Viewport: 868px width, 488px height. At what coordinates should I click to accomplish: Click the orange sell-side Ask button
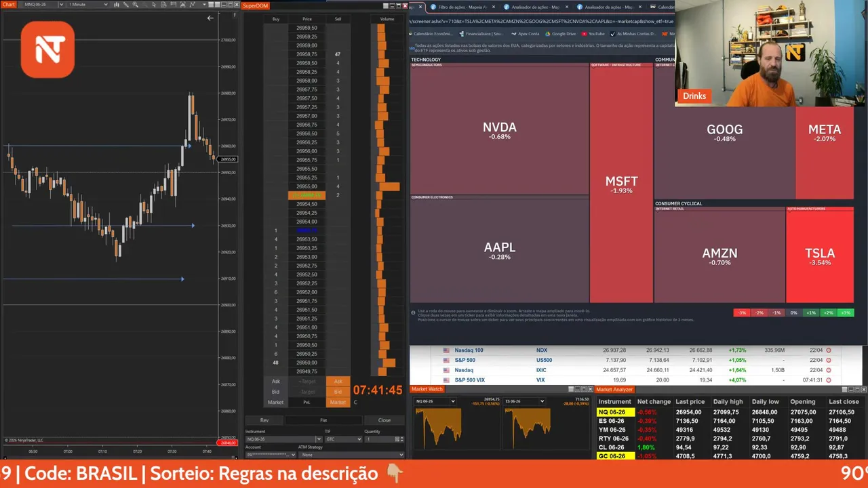click(x=338, y=382)
